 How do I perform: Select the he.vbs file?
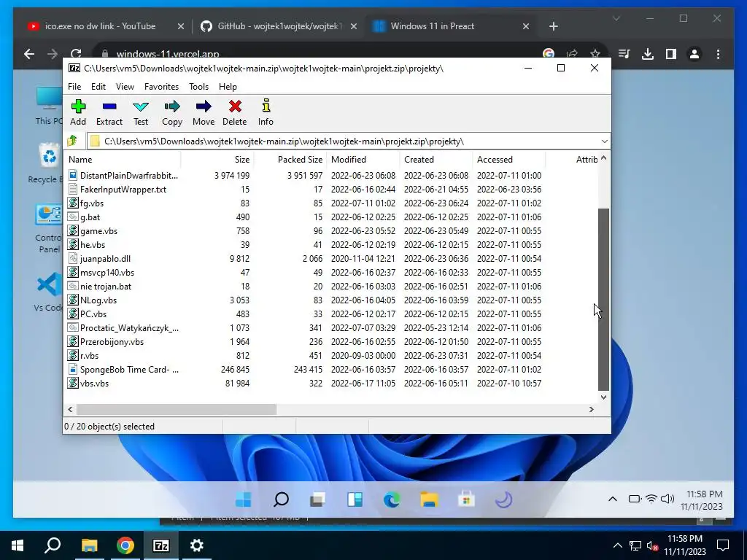330,244
